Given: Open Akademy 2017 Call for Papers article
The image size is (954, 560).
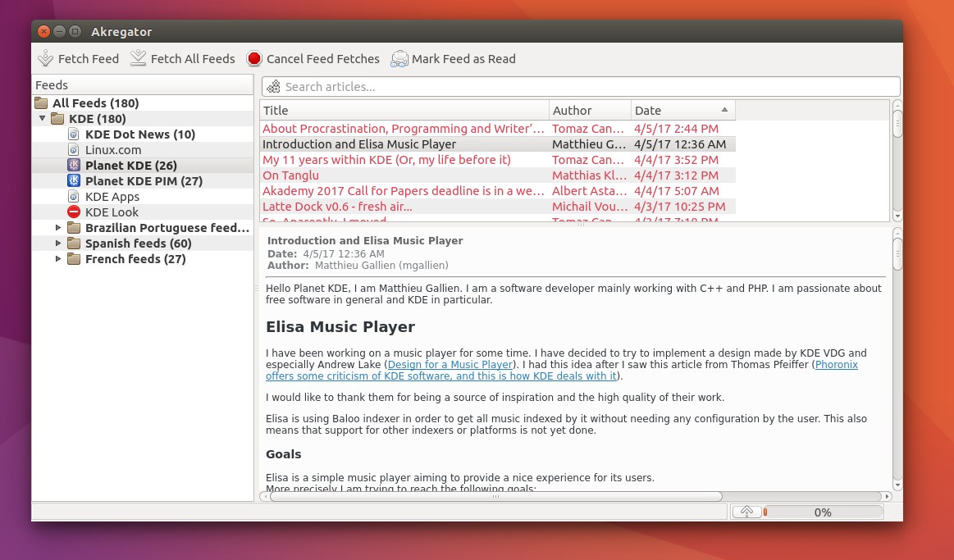Looking at the screenshot, I should pos(404,190).
